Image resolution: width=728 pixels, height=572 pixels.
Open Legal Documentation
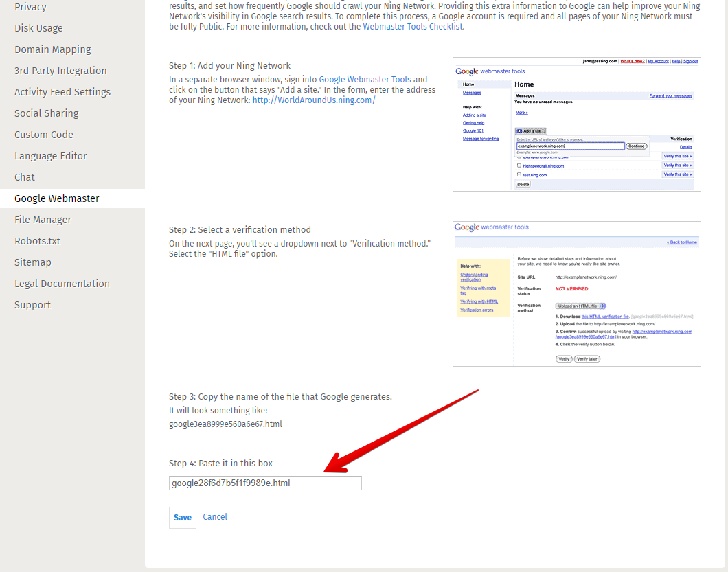tap(62, 284)
